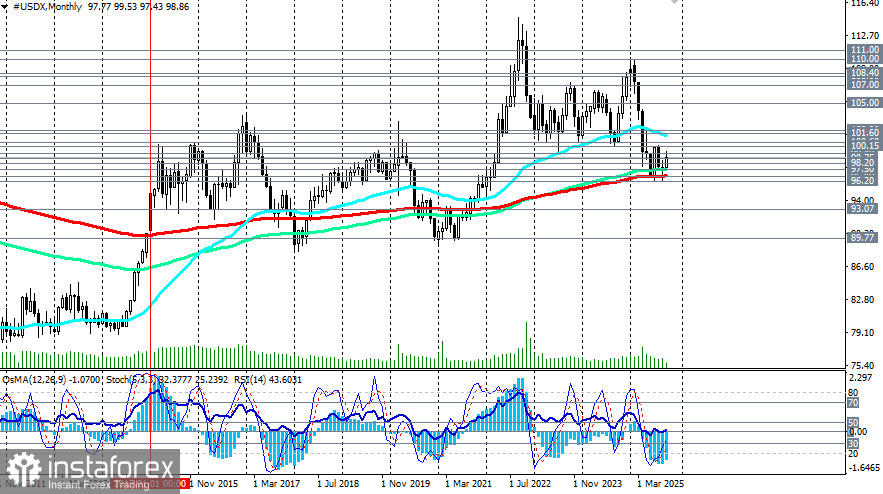Screen dimensions: 883x494
Task: Click the 100.15 price level label
Action: click(x=864, y=146)
